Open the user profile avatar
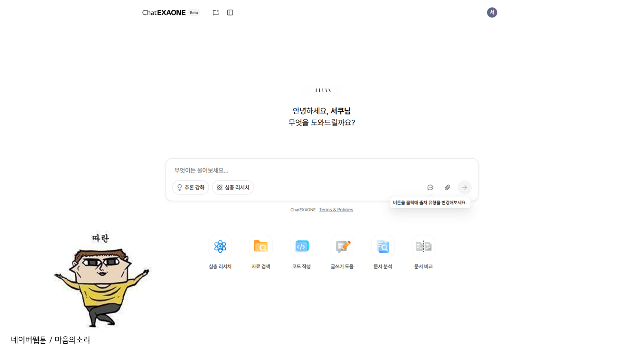Viewport: 644px width, 362px height. [x=492, y=13]
